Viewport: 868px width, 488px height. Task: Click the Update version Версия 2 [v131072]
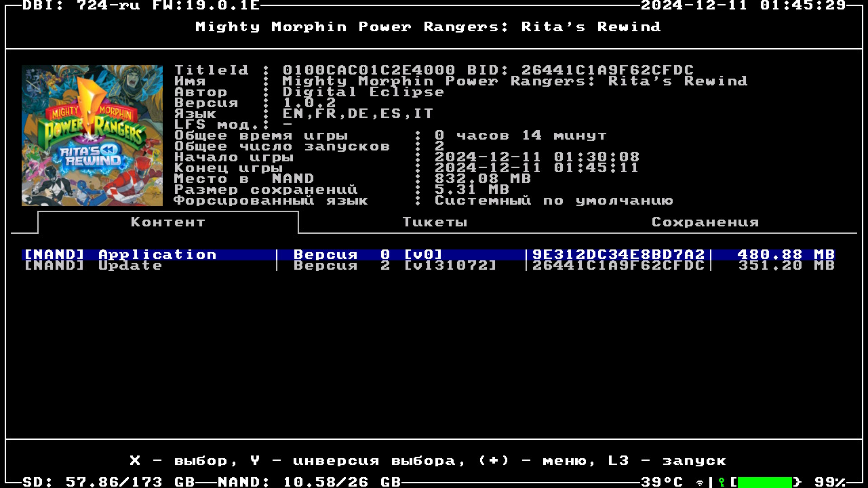click(x=395, y=266)
